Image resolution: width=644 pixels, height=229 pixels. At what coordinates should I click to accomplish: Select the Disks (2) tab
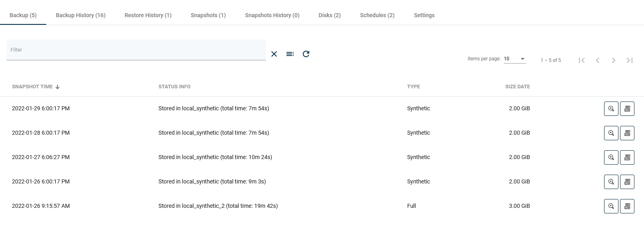[329, 15]
